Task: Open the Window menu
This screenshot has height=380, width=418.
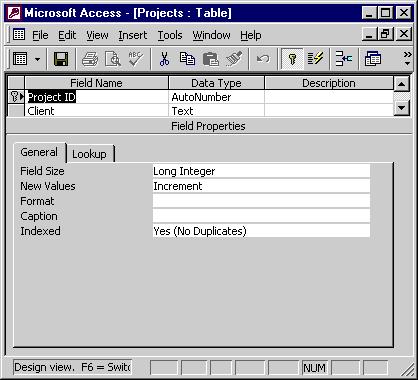Action: pos(211,35)
